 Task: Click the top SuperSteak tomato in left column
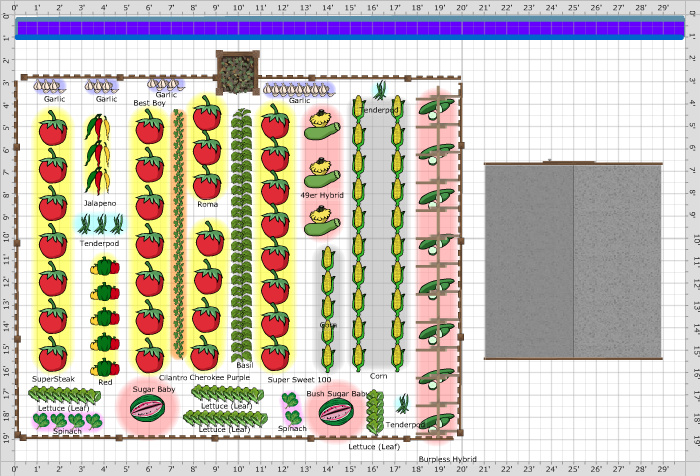click(x=52, y=128)
